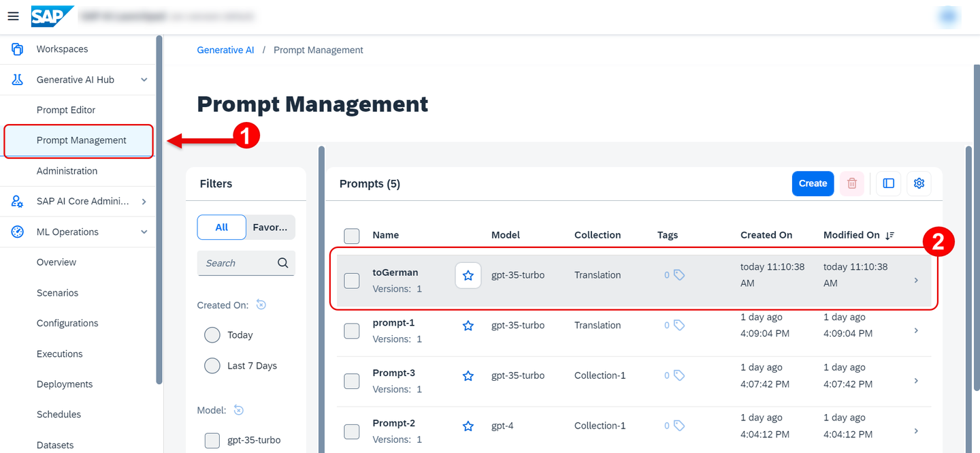Check the toGerman prompt checkbox

(x=352, y=281)
